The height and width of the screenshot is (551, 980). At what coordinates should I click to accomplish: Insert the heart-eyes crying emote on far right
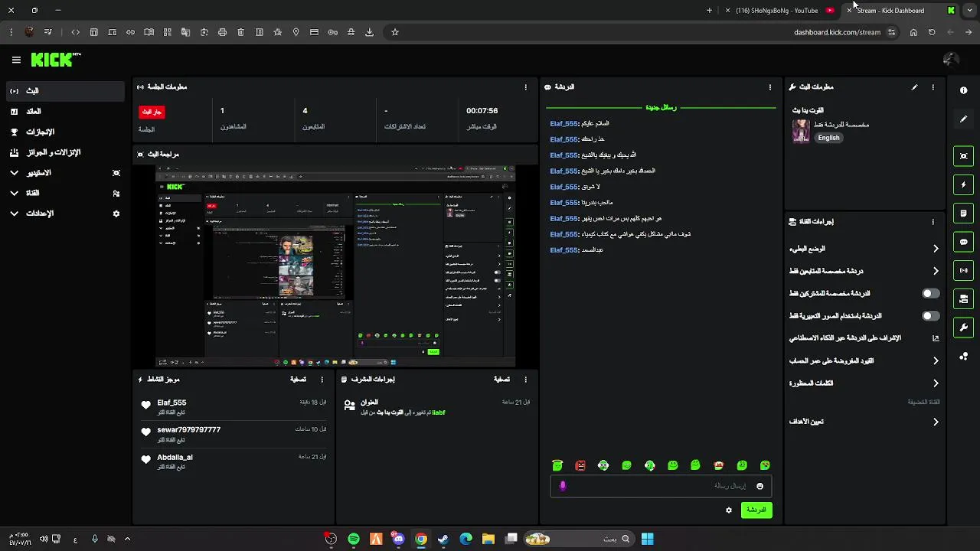click(x=765, y=465)
